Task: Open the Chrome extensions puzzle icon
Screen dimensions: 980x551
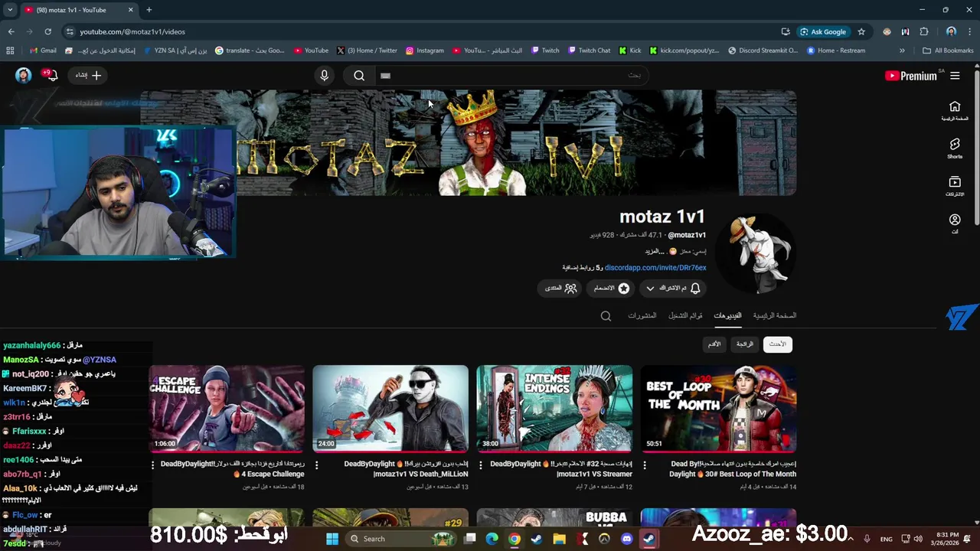Action: click(x=924, y=31)
